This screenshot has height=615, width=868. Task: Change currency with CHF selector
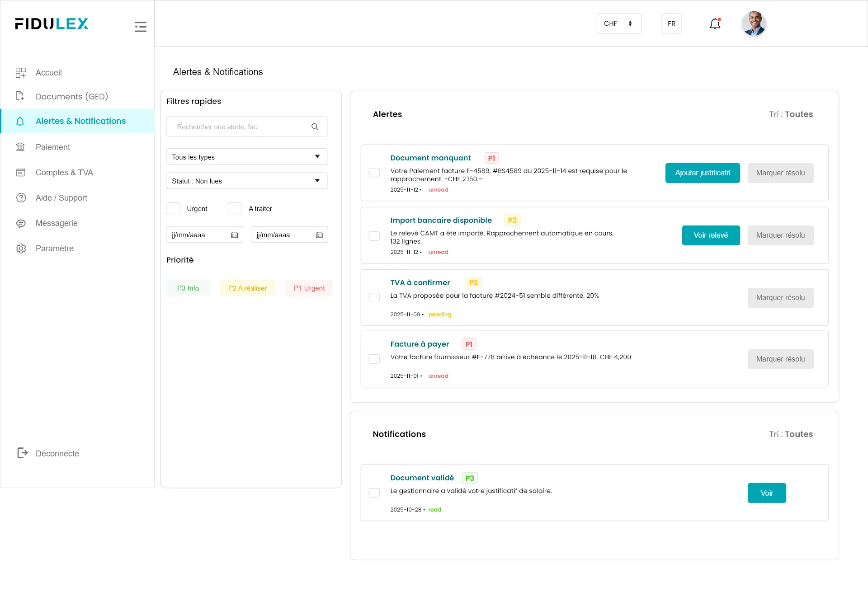618,23
